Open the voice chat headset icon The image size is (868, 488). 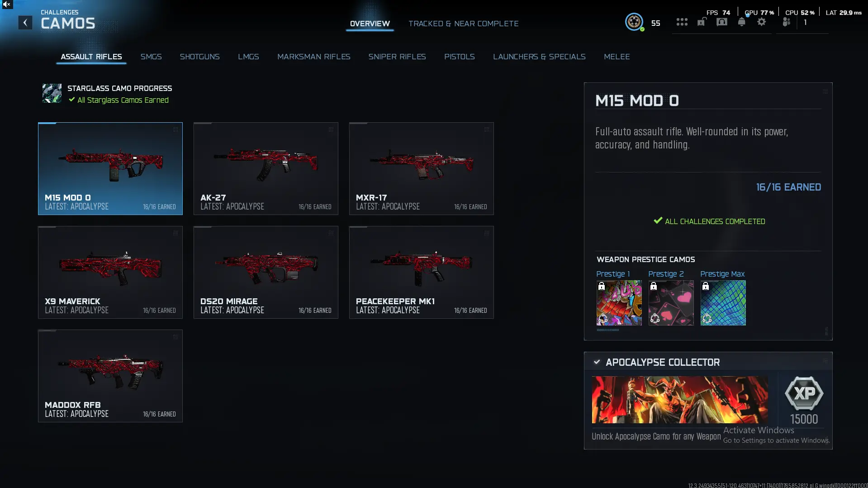[722, 22]
